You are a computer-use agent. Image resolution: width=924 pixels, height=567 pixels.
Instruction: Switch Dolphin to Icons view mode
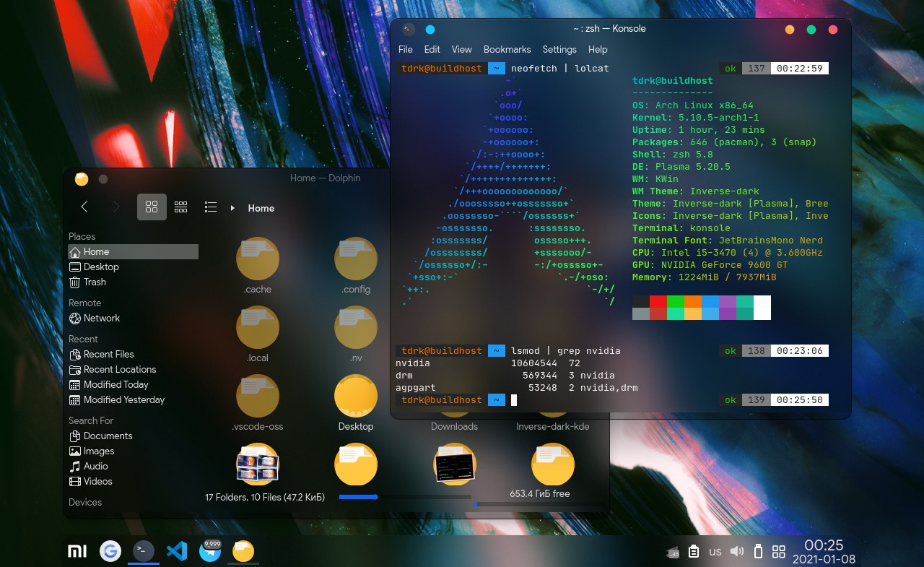[x=152, y=207]
